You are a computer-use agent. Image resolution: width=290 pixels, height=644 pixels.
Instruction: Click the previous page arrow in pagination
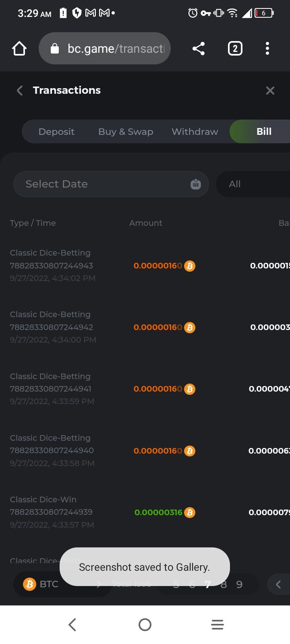point(278,584)
